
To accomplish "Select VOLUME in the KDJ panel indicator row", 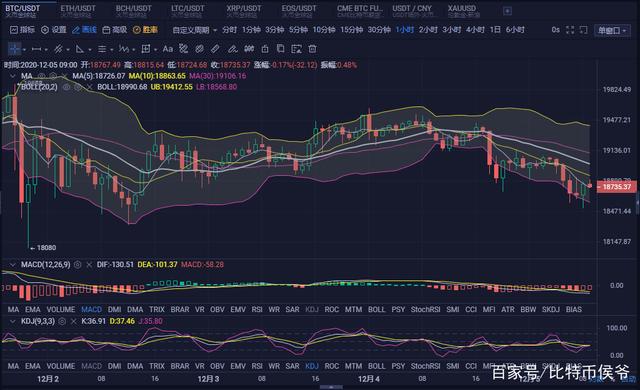I will click(x=61, y=366).
